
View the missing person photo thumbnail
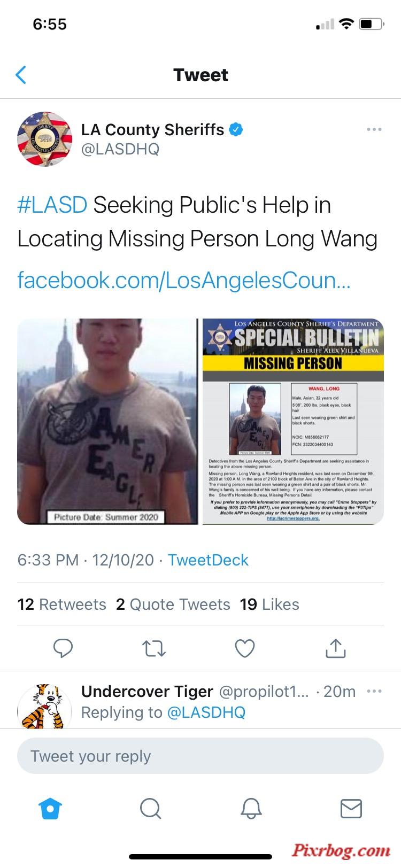107,422
